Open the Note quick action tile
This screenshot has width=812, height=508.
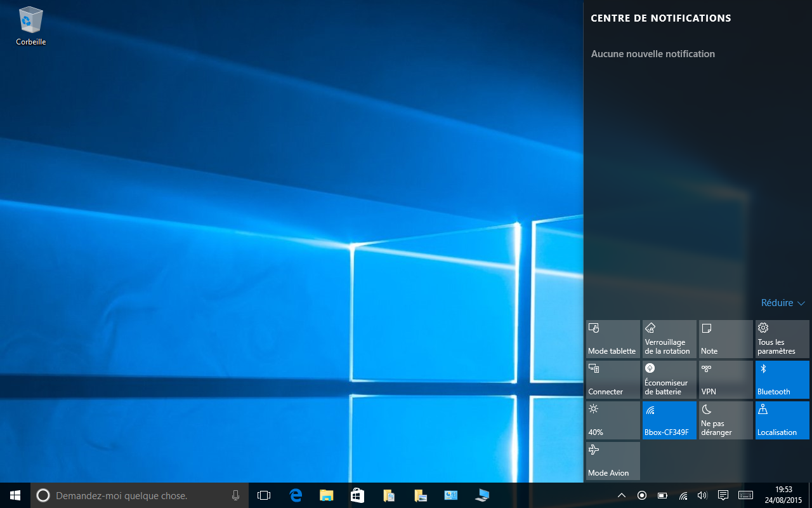[726, 339]
